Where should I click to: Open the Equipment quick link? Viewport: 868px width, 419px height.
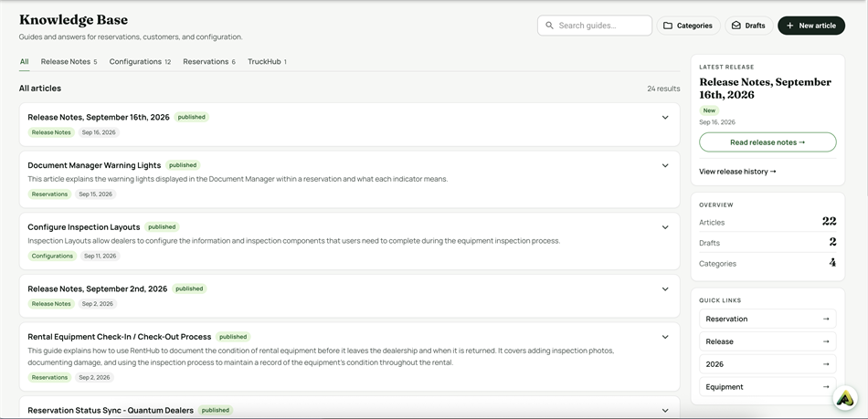click(x=767, y=387)
